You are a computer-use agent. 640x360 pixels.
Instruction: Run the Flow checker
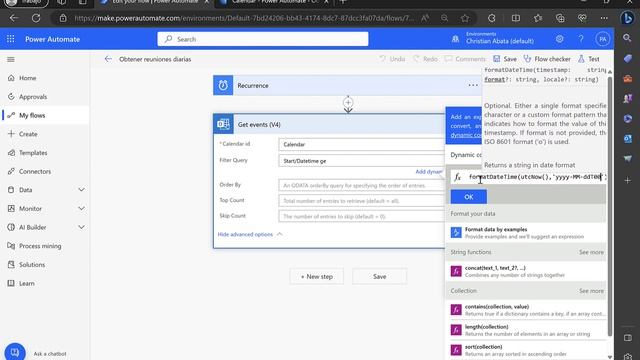click(x=547, y=59)
